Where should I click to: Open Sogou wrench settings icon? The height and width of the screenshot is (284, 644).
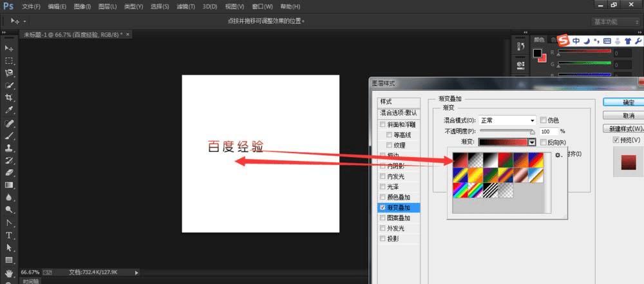click(638, 41)
